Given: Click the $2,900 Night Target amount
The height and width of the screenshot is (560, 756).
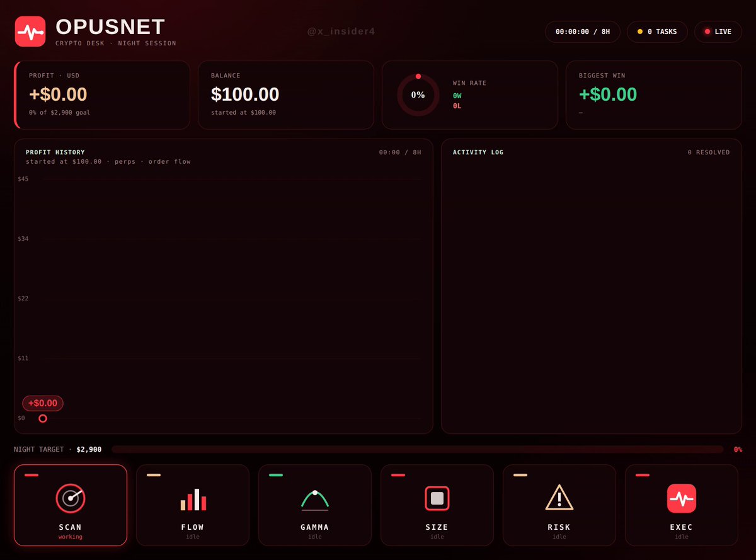Looking at the screenshot, I should [89, 450].
